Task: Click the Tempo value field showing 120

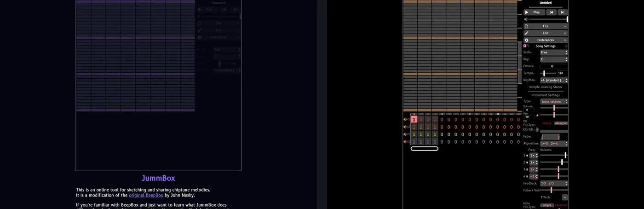Action: 562,73
